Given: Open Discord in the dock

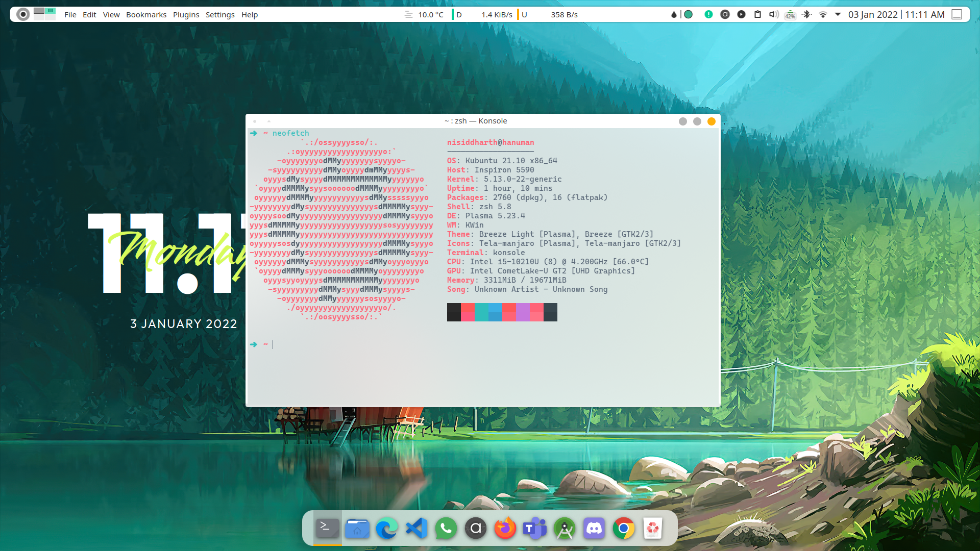Looking at the screenshot, I should [x=594, y=528].
